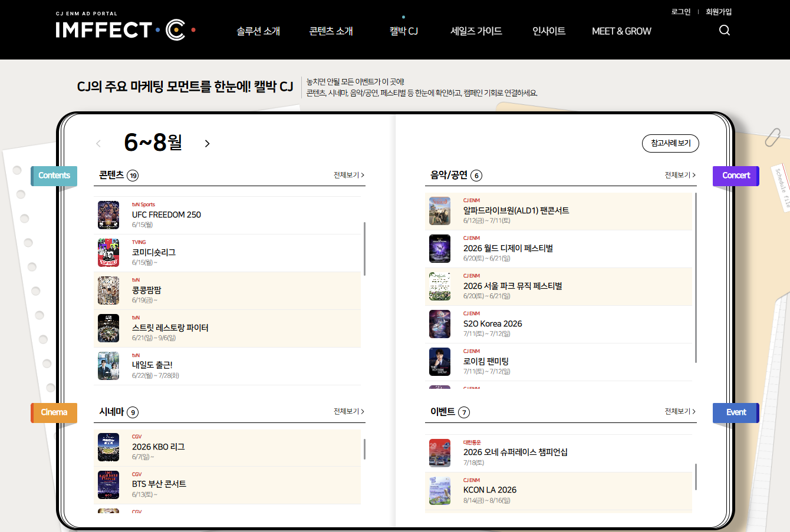The image size is (790, 532).
Task: Select the 로이킴 팬미팅 title
Action: 486,362
